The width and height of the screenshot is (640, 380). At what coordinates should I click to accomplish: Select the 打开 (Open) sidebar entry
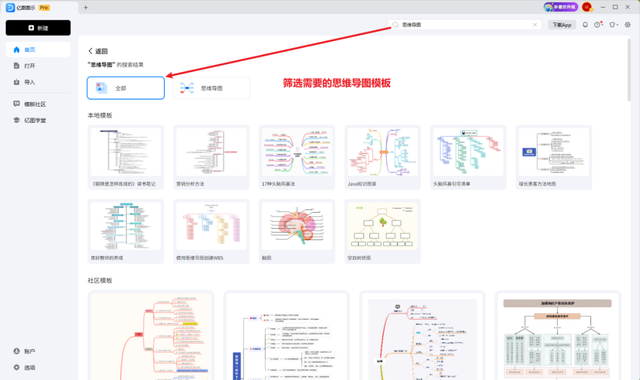pyautogui.click(x=38, y=66)
